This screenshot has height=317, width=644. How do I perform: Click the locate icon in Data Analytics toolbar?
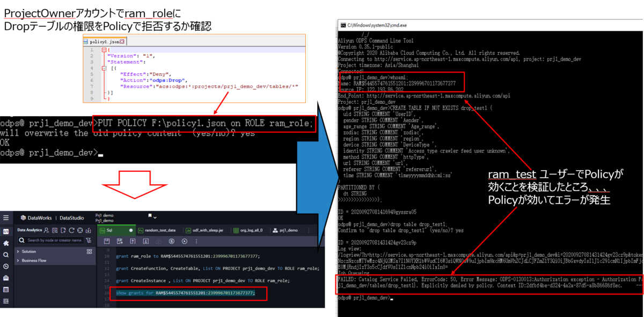pos(80,230)
